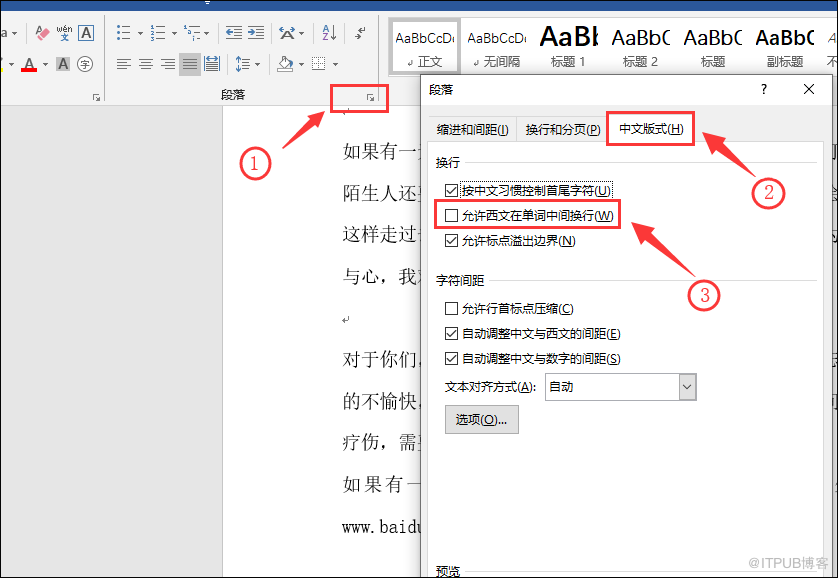Open the Asian Layout tool
Image resolution: width=838 pixels, height=578 pixels.
click(x=287, y=33)
